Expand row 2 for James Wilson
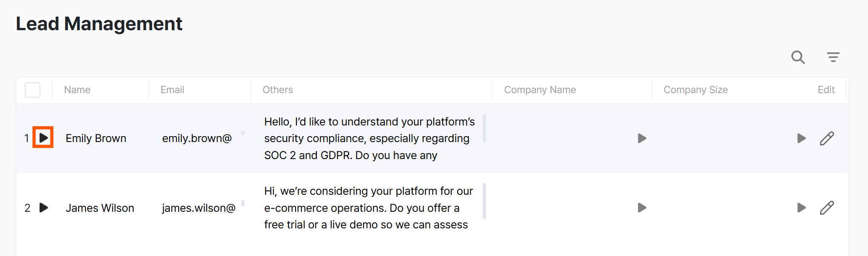The height and width of the screenshot is (256, 868). tap(43, 208)
